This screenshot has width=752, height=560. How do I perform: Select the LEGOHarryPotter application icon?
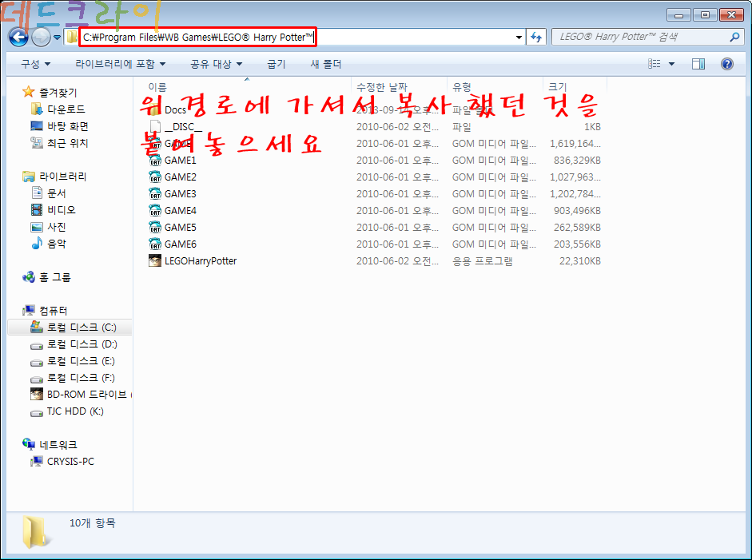(x=155, y=260)
